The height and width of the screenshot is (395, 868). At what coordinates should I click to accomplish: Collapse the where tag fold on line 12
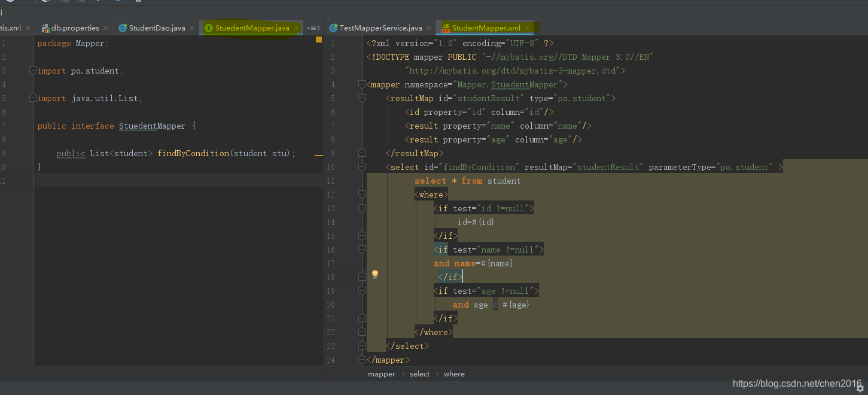[362, 195]
